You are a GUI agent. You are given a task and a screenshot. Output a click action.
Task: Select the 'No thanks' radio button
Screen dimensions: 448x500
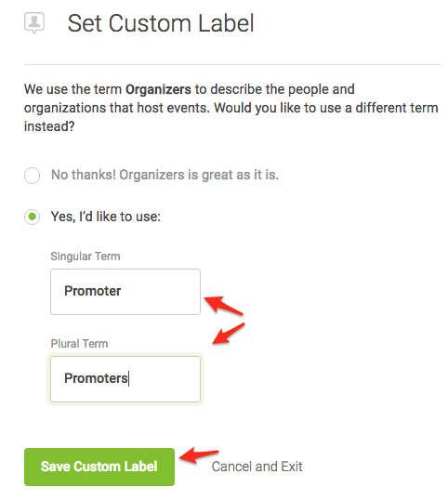click(x=32, y=176)
